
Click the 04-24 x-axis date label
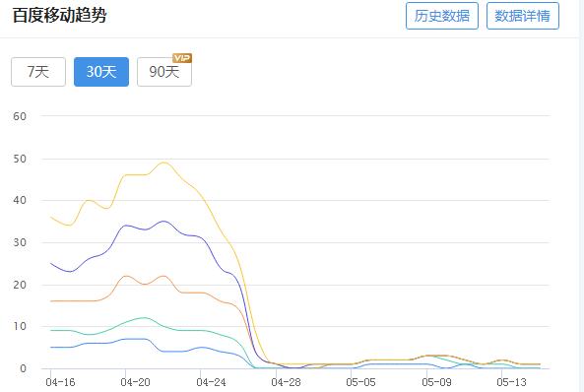[211, 382]
